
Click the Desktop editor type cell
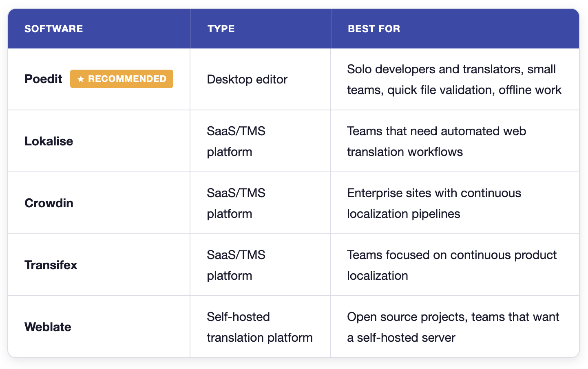247,79
